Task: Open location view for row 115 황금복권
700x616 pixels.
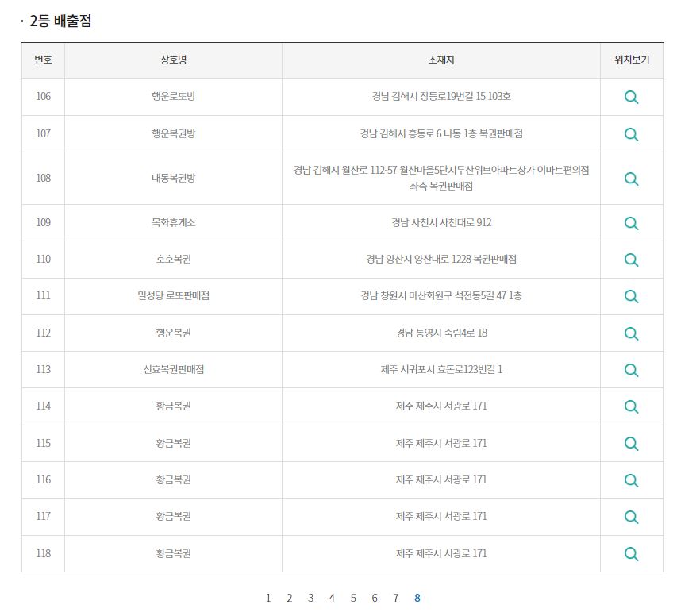Action: click(631, 443)
